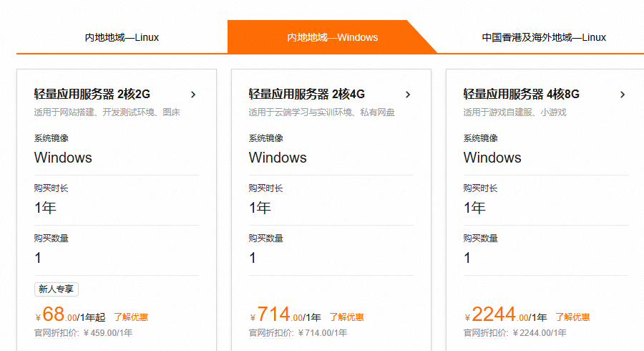Viewport: 644px width, 351px height.
Task: Click purchase quantity 1 on 4核8G card
Action: coord(467,258)
